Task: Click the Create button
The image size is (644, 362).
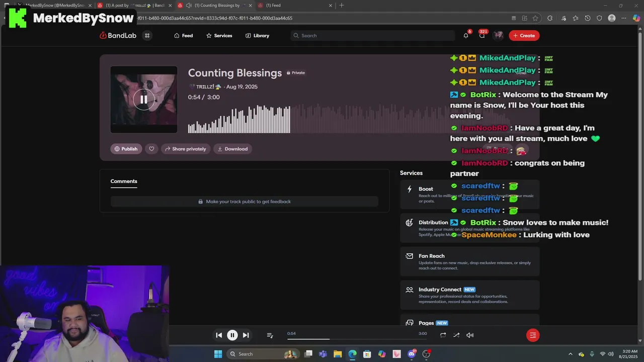Action: 524,36
